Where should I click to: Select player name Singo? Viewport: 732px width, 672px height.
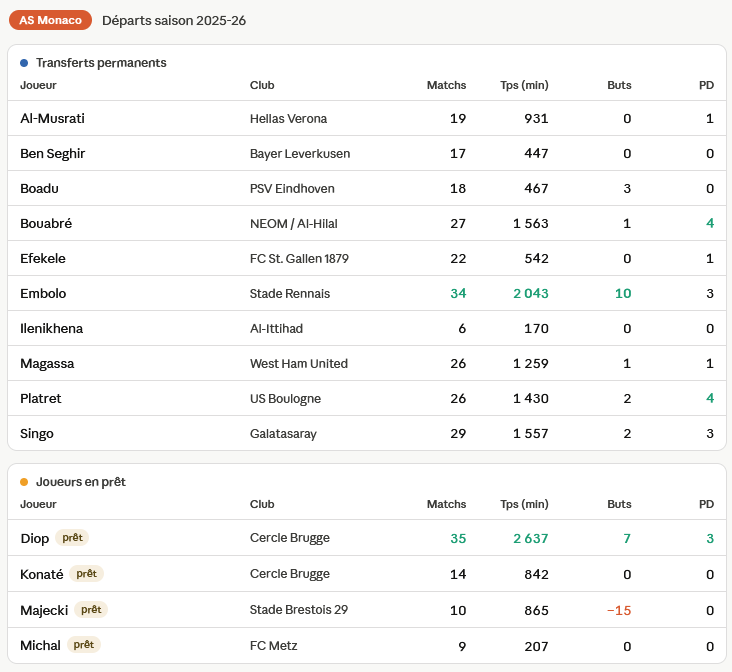(37, 434)
